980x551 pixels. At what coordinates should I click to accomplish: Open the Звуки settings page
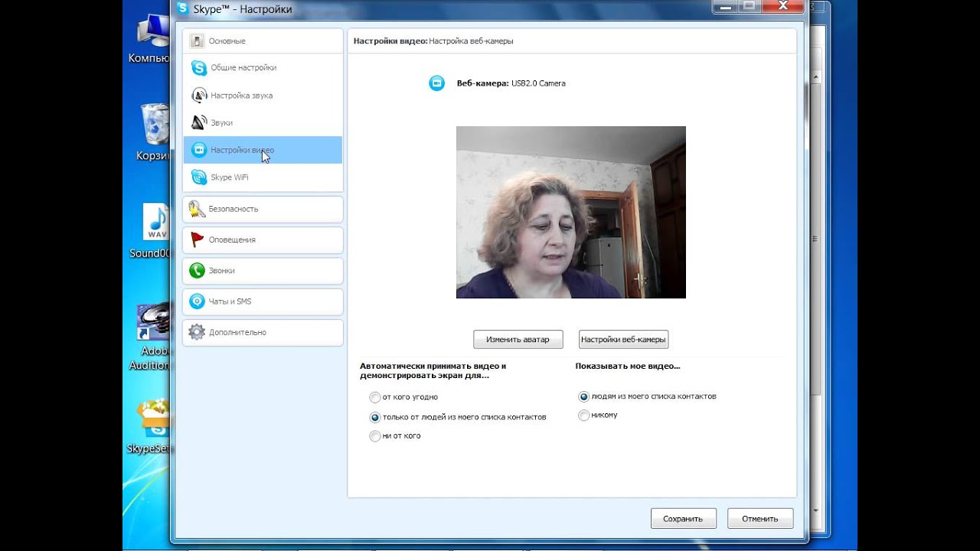[x=263, y=122]
